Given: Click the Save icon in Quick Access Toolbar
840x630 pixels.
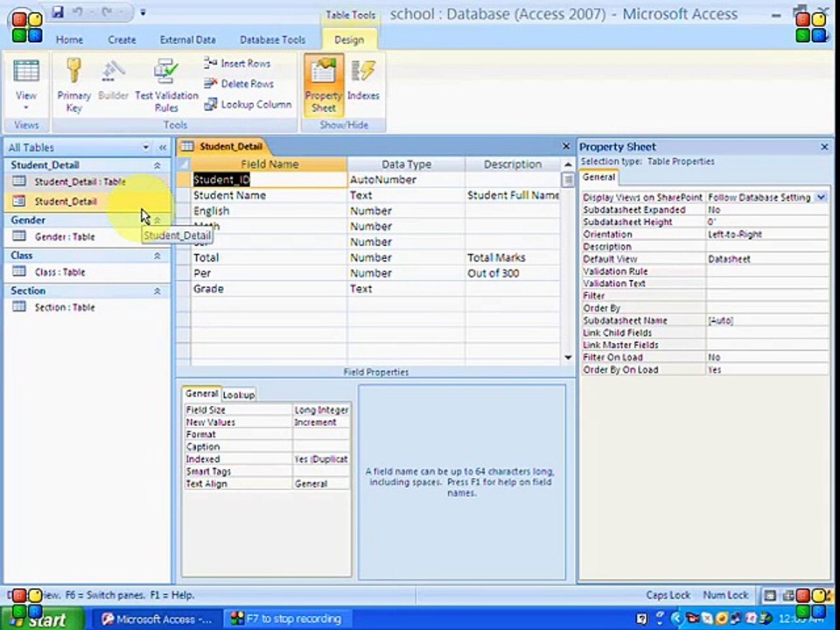Looking at the screenshot, I should (x=59, y=11).
